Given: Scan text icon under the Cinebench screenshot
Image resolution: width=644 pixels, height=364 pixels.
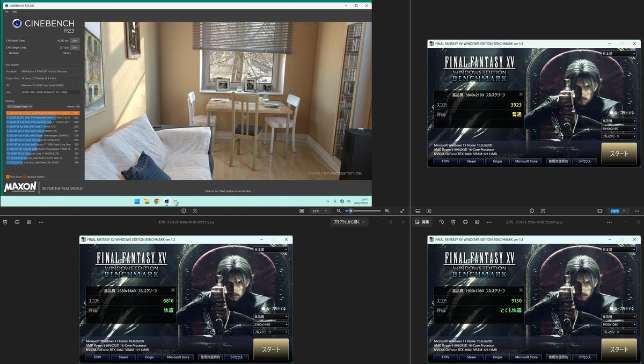Looking at the screenshot, I should [x=195, y=211].
